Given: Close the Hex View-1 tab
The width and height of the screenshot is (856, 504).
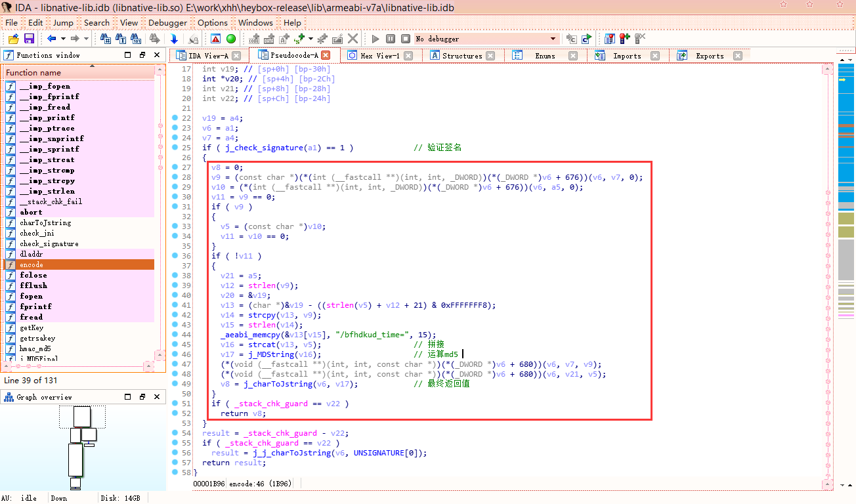Looking at the screenshot, I should [408, 56].
